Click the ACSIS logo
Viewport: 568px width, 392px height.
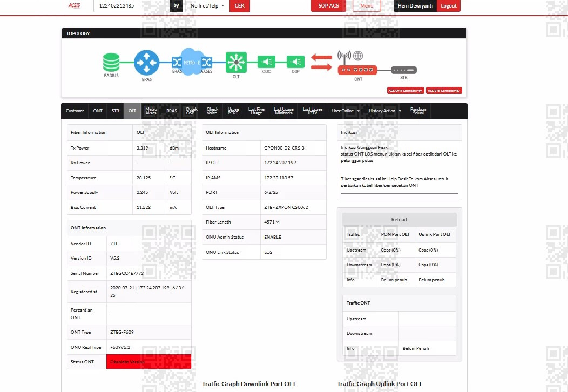(x=75, y=5)
